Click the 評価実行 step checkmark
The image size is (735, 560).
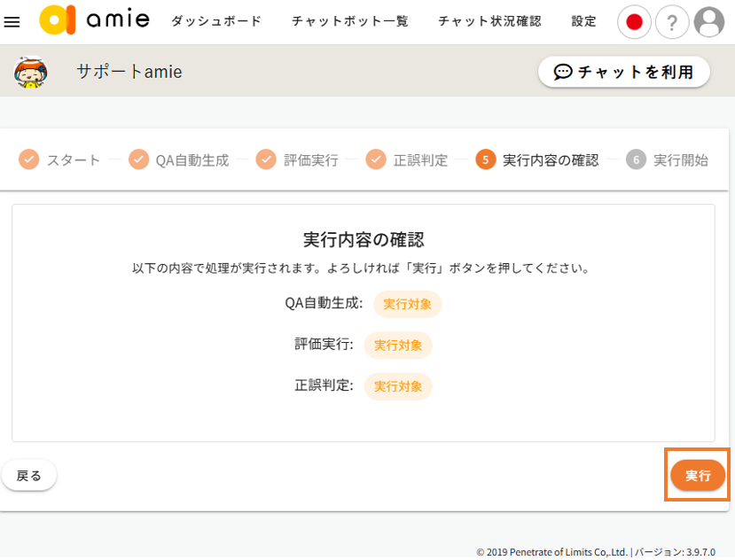point(266,159)
